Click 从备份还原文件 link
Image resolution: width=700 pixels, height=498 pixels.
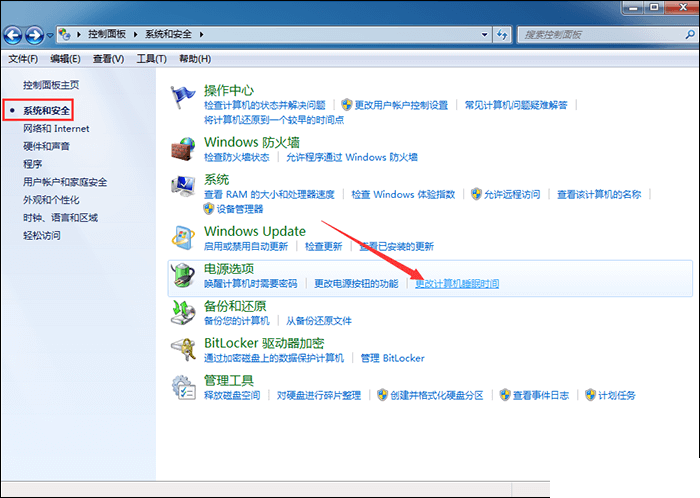click(x=319, y=321)
